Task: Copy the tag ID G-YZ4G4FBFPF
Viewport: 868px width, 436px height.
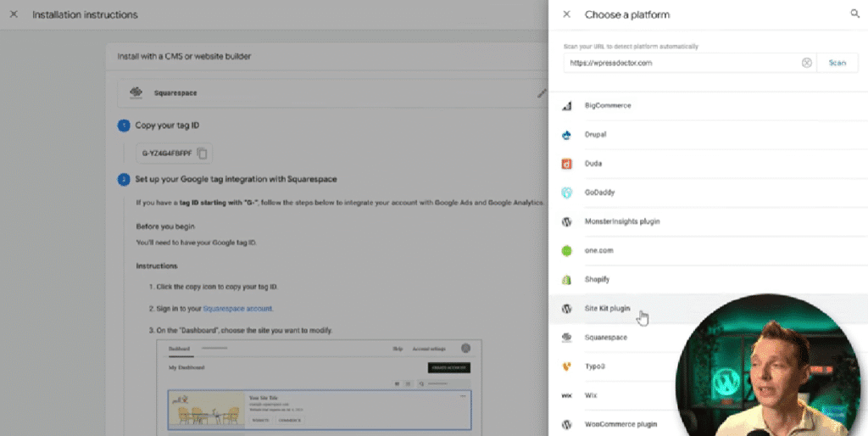Action: pyautogui.click(x=203, y=154)
